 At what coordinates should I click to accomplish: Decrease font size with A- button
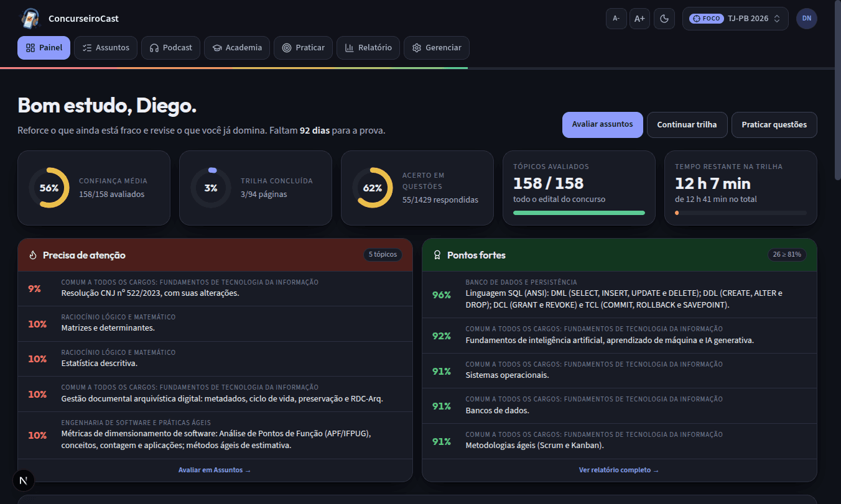616,19
